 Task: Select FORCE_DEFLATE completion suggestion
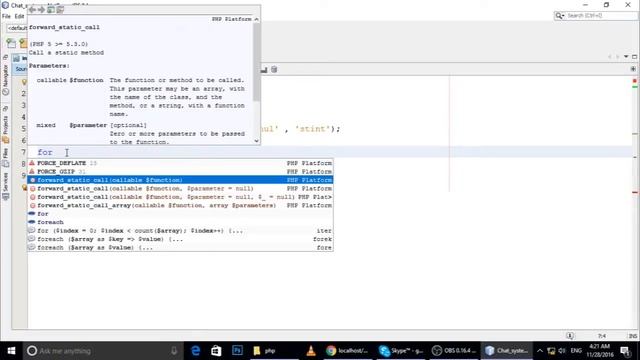pyautogui.click(x=180, y=163)
